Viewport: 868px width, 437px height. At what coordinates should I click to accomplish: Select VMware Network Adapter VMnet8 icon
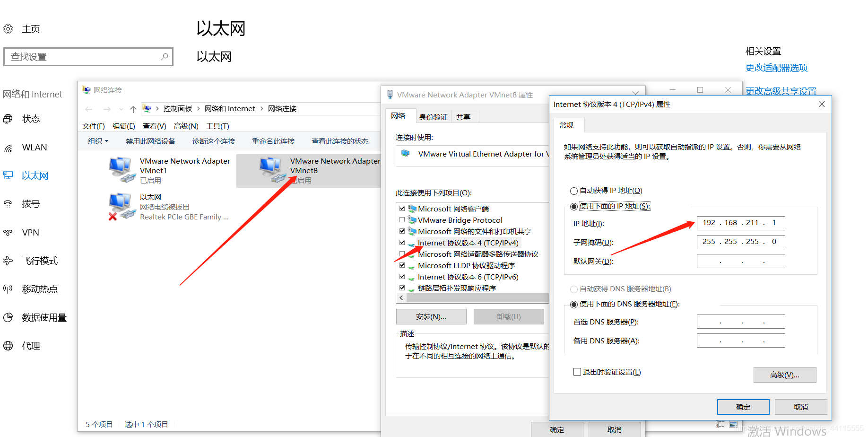click(x=272, y=170)
